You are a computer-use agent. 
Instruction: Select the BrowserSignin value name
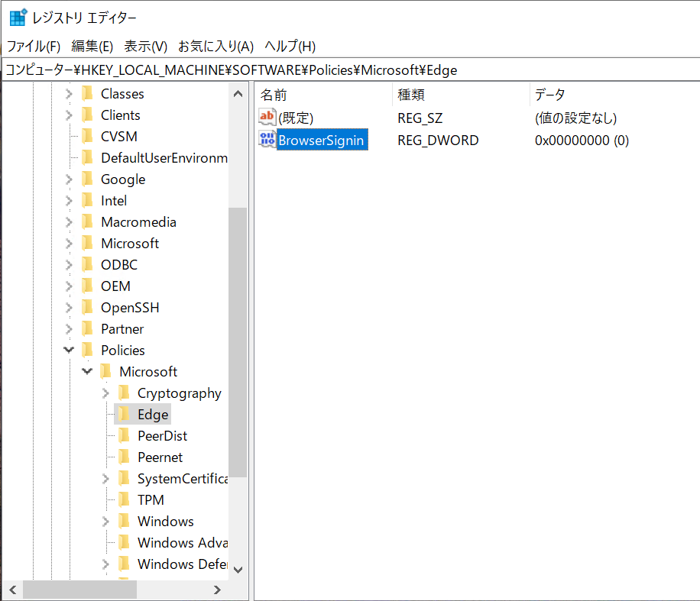pos(322,140)
